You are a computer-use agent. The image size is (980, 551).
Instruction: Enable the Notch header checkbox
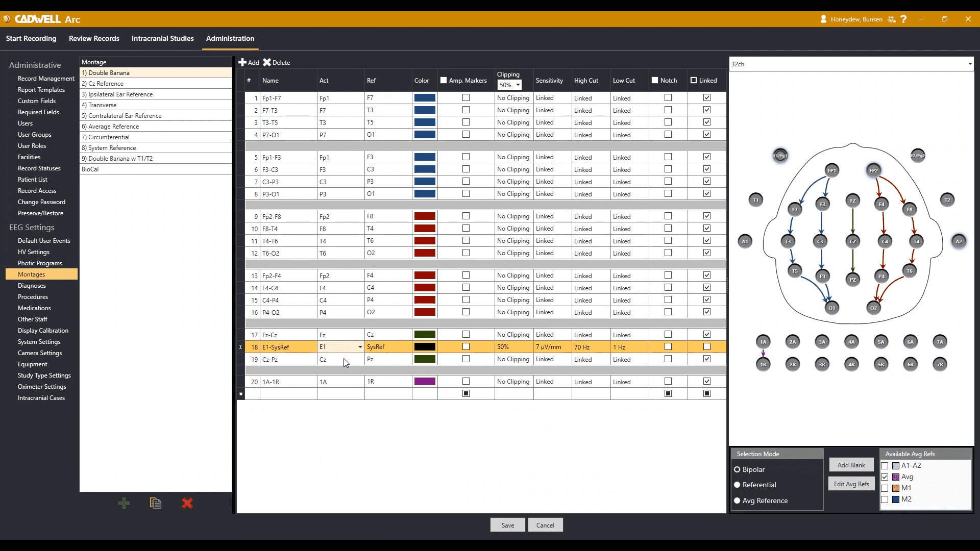tap(655, 80)
